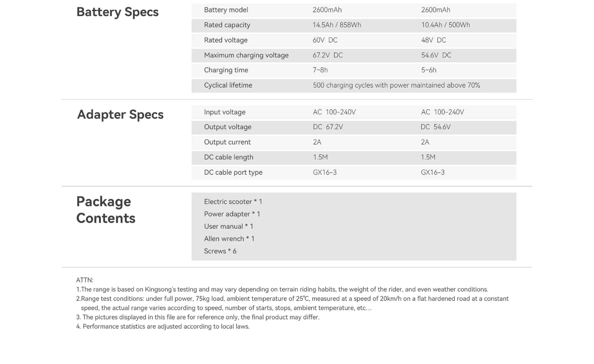
Task: Click the 67.2V DC maximum charging voltage value
Action: pos(328,55)
